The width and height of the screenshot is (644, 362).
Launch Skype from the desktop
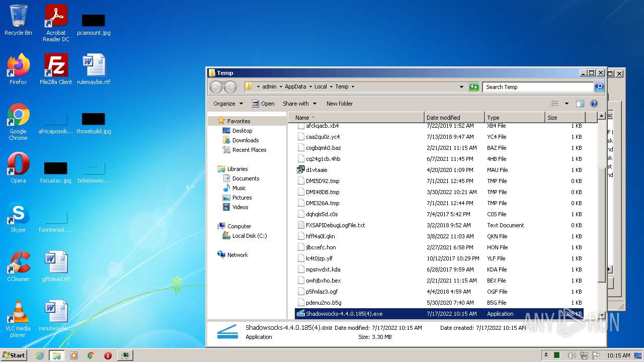click(18, 217)
